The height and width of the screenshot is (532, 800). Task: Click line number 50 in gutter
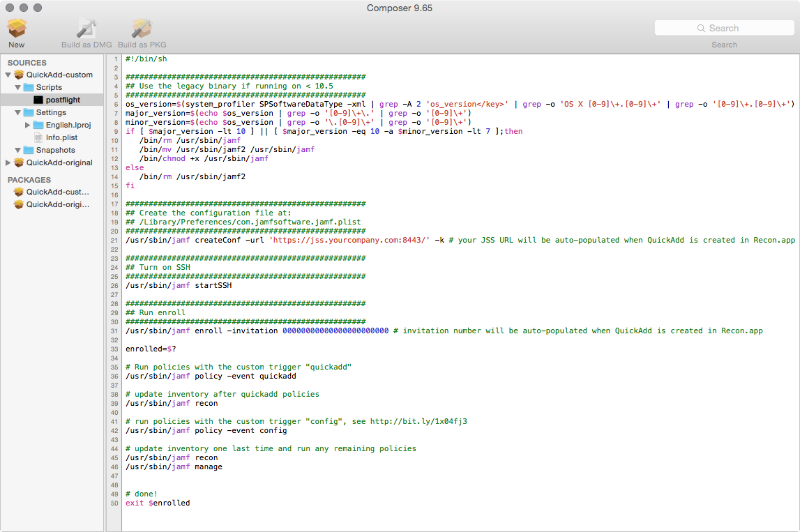coord(114,503)
